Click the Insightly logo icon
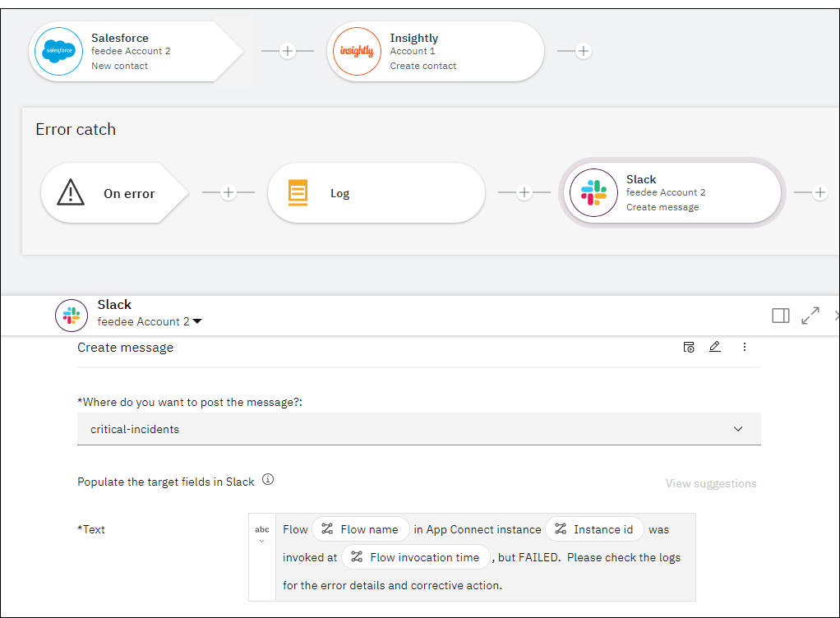 [x=357, y=52]
